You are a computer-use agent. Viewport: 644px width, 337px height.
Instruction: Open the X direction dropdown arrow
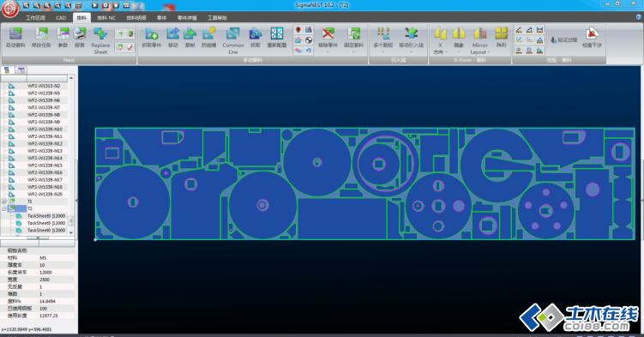pyautogui.click(x=446, y=52)
